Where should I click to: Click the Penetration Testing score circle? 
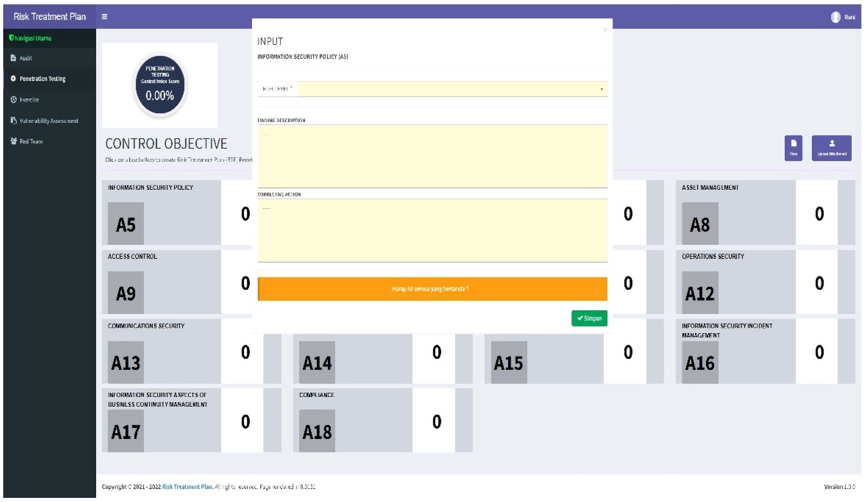pyautogui.click(x=160, y=85)
